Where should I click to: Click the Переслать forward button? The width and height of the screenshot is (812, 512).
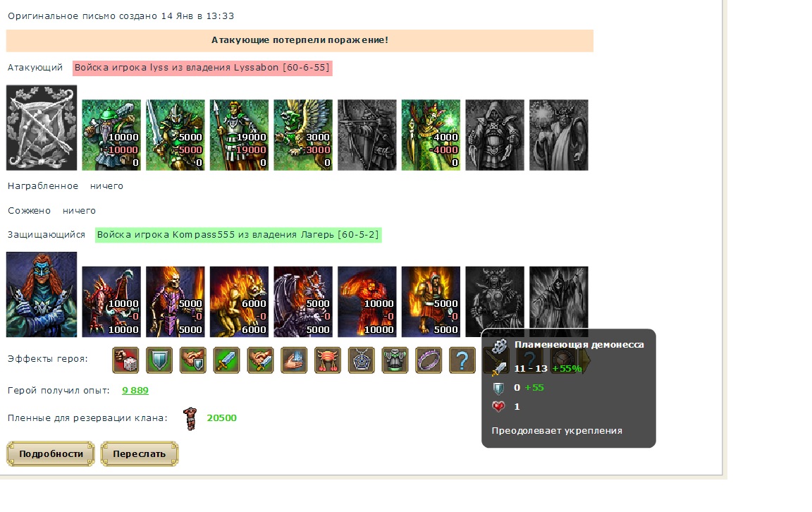tap(140, 454)
